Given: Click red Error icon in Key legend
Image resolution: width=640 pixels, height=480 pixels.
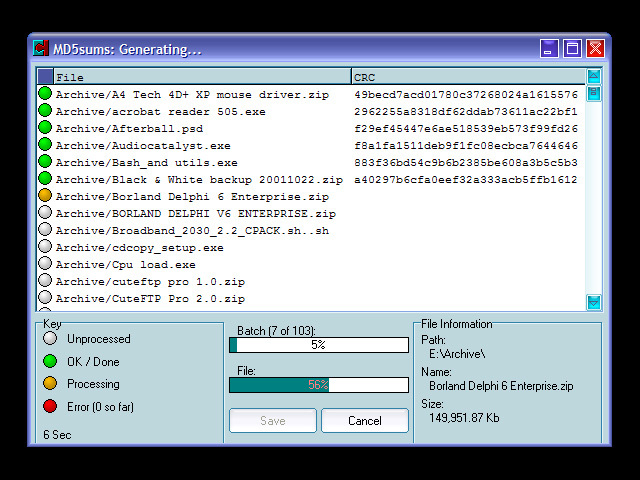Looking at the screenshot, I should coord(50,406).
